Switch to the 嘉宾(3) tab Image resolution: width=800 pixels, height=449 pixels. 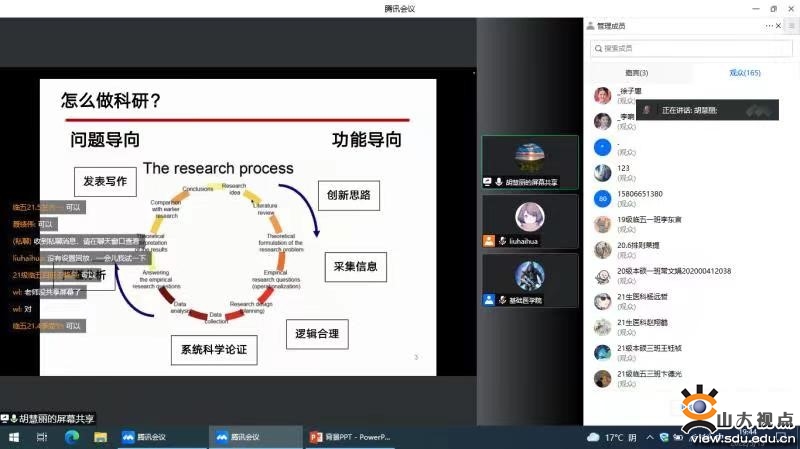click(636, 73)
